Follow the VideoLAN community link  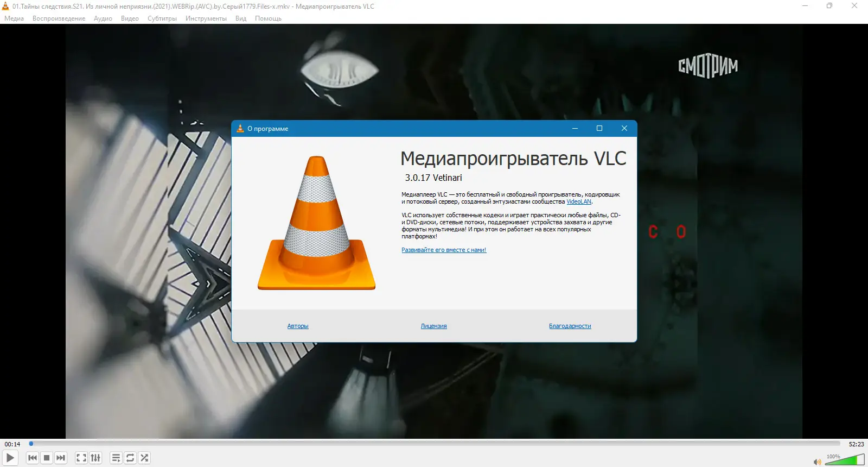click(579, 201)
